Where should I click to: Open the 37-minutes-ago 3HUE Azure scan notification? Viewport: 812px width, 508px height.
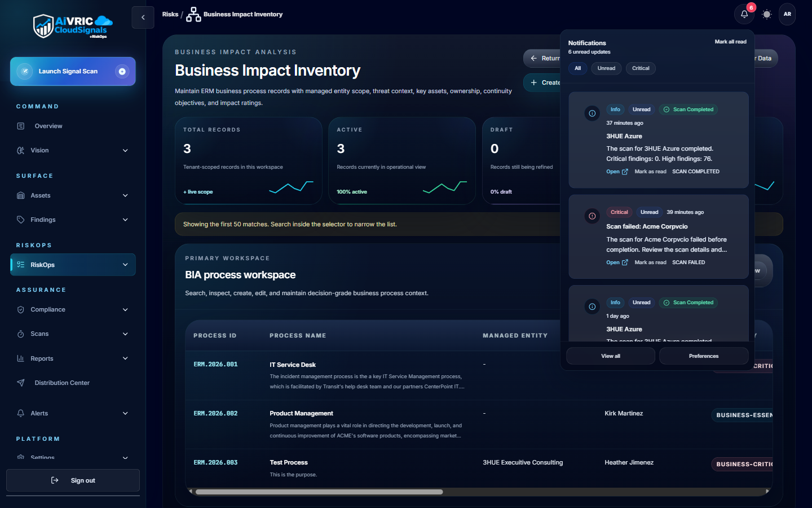617,172
